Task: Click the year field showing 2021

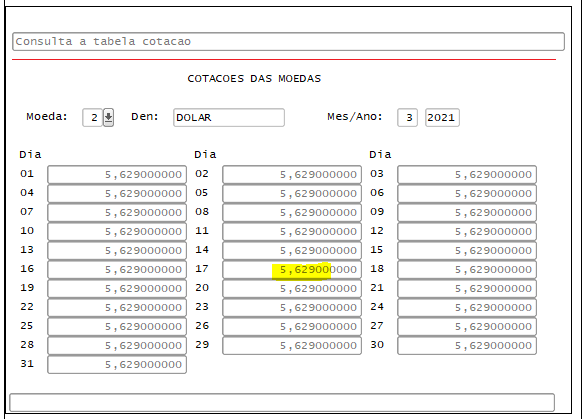Action: (x=442, y=118)
